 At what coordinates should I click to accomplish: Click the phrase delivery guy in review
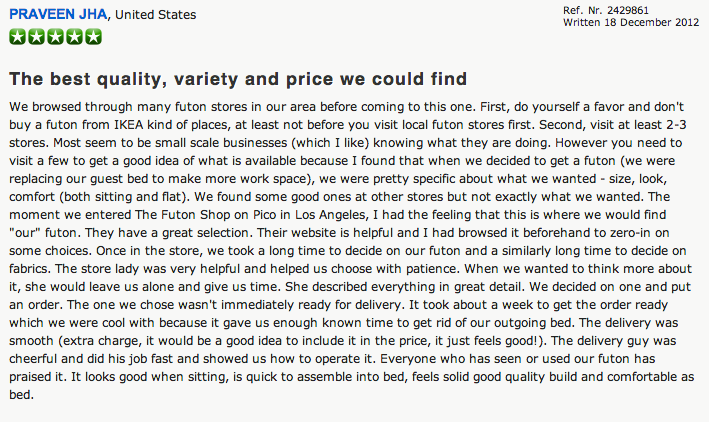point(610,341)
